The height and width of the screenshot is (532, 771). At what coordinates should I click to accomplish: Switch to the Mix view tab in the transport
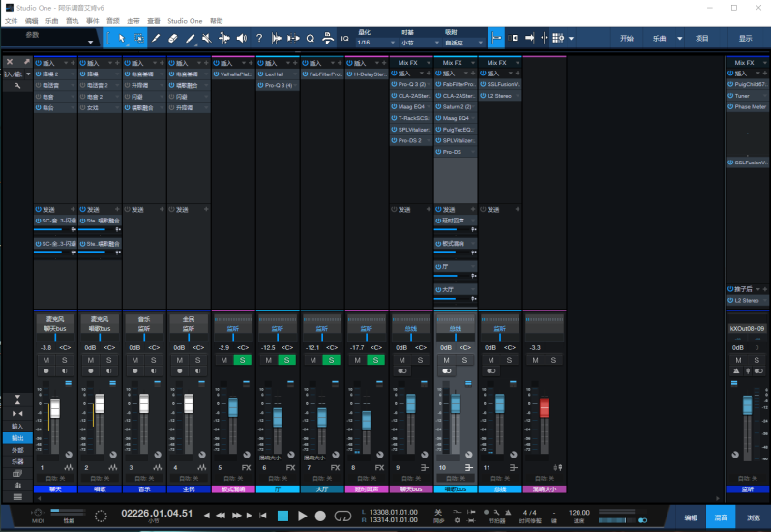(721, 517)
